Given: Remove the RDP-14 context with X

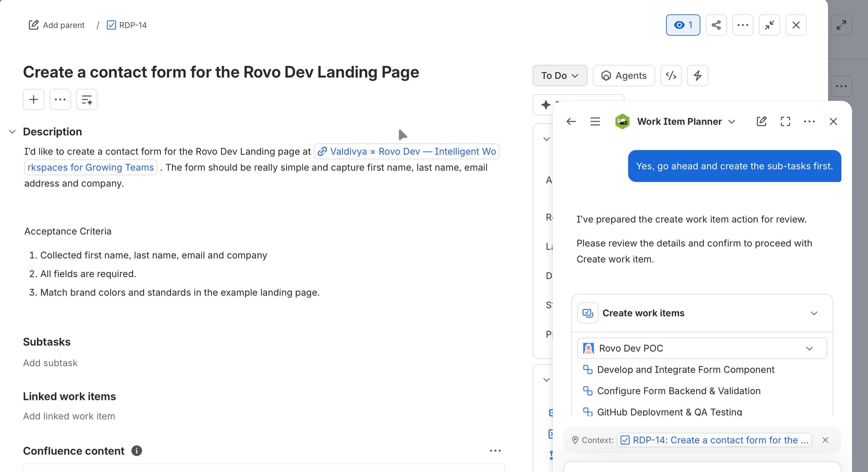Looking at the screenshot, I should (825, 440).
